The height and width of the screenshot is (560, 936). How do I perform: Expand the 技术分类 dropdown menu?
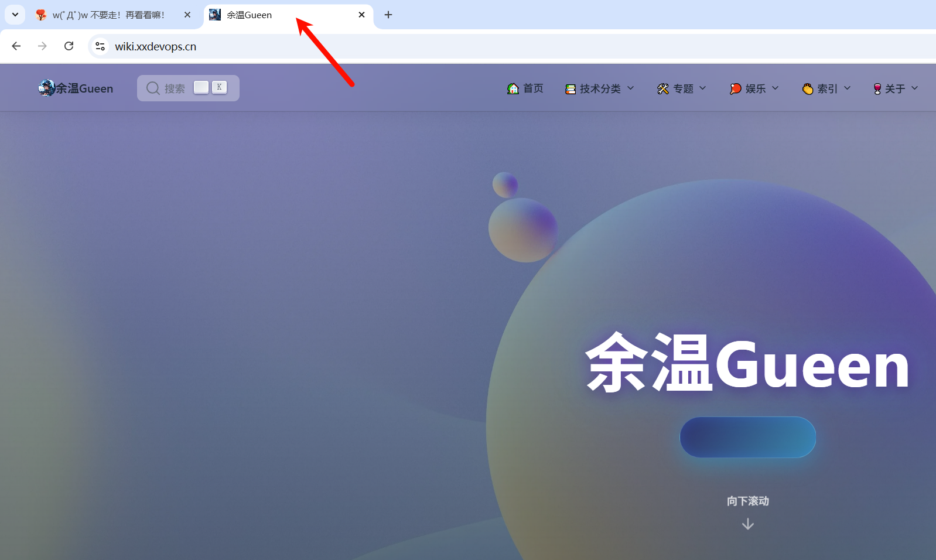point(600,88)
